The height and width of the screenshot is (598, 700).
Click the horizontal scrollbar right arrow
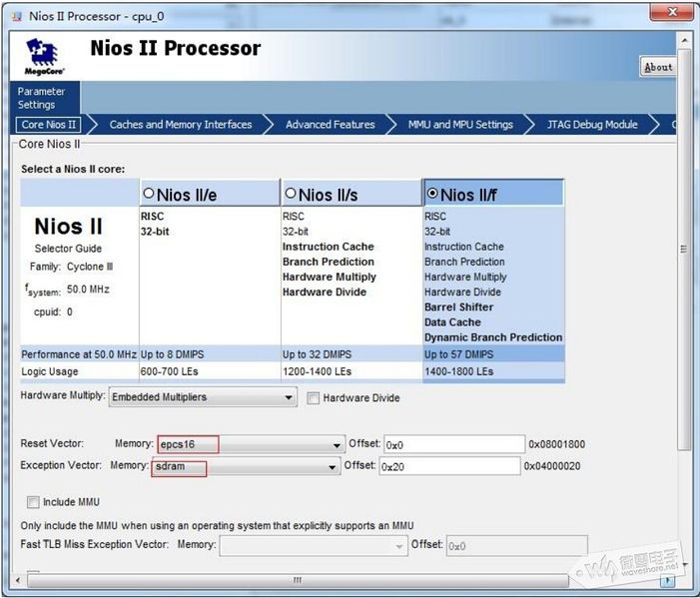click(667, 580)
